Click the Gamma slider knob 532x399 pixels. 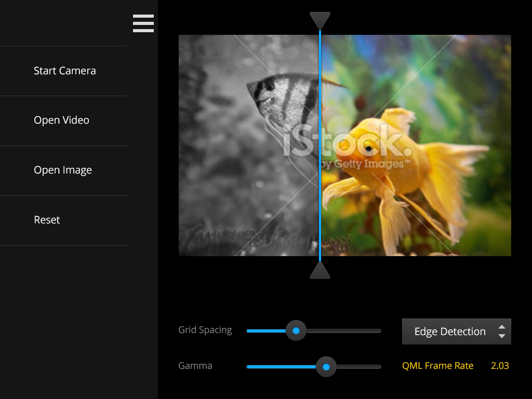pos(326,367)
